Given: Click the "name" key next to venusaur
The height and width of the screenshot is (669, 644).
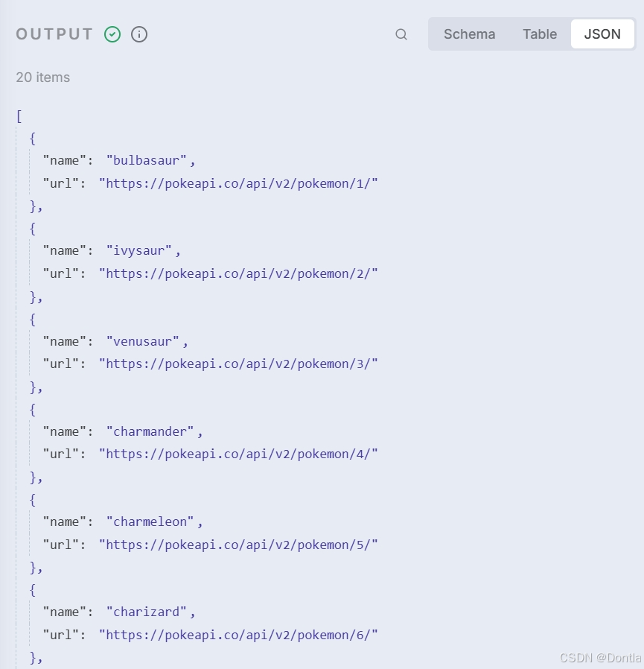Looking at the screenshot, I should coord(64,341).
